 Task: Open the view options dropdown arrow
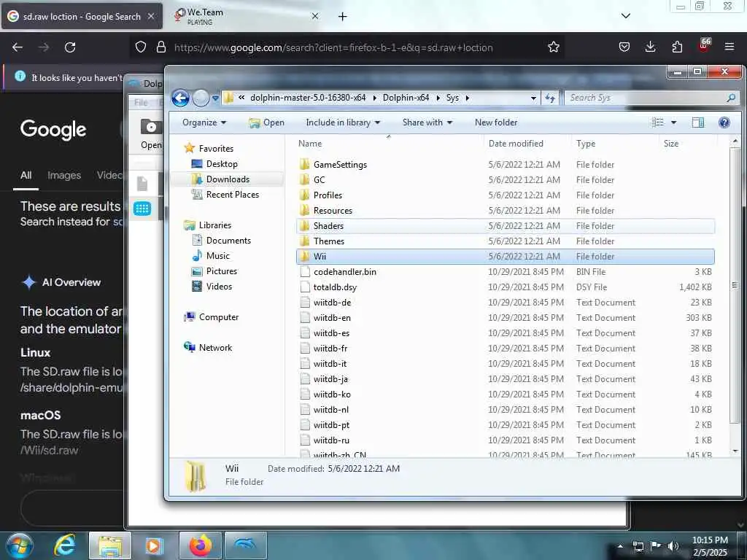673,122
